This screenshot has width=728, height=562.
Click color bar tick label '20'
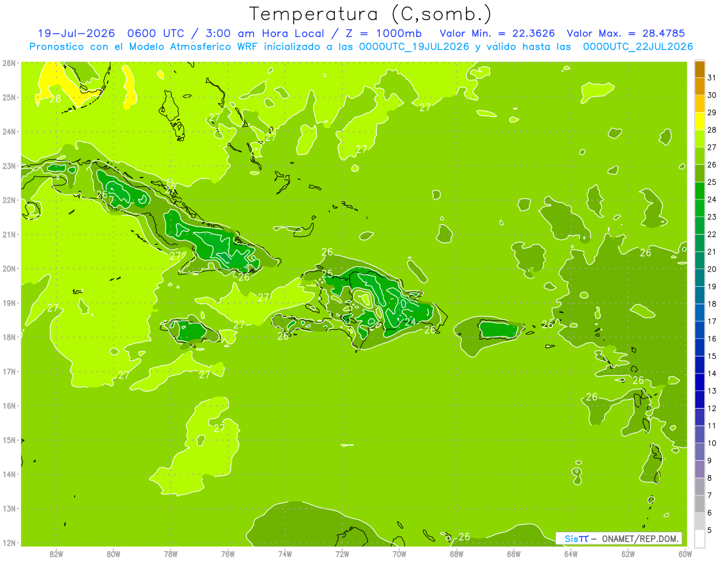tap(713, 269)
